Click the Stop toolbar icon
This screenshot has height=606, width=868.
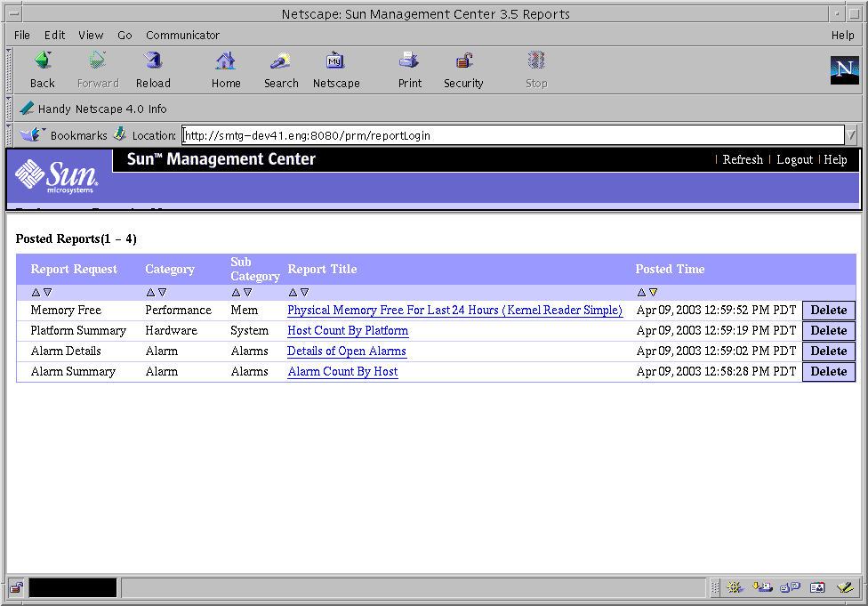tap(536, 61)
